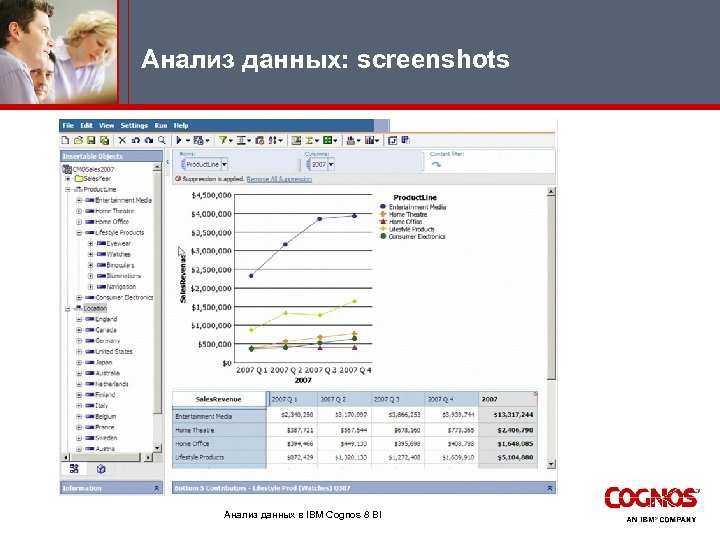Open the Filter dropdown arrow
720x540 pixels.
[x=231, y=141]
